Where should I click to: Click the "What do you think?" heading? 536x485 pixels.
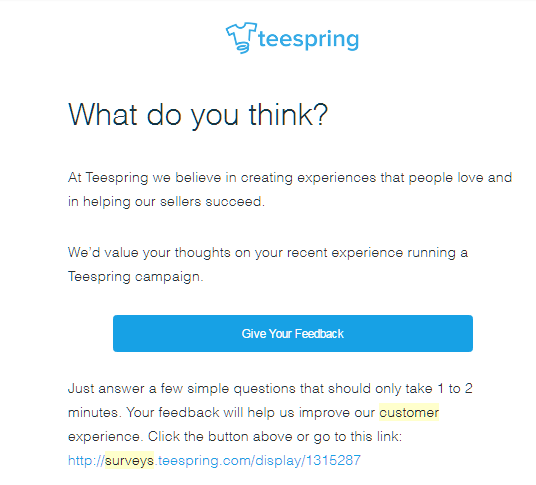198,115
